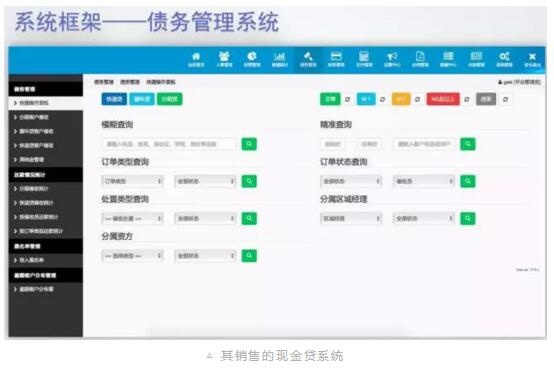The height and width of the screenshot is (369, 554).
Task: Click the 模糊查询 keyword input field
Action: point(169,144)
